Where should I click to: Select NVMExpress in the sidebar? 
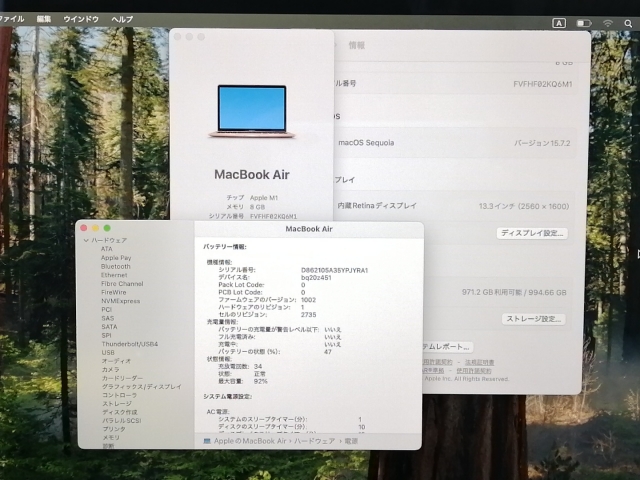pyautogui.click(x=120, y=301)
